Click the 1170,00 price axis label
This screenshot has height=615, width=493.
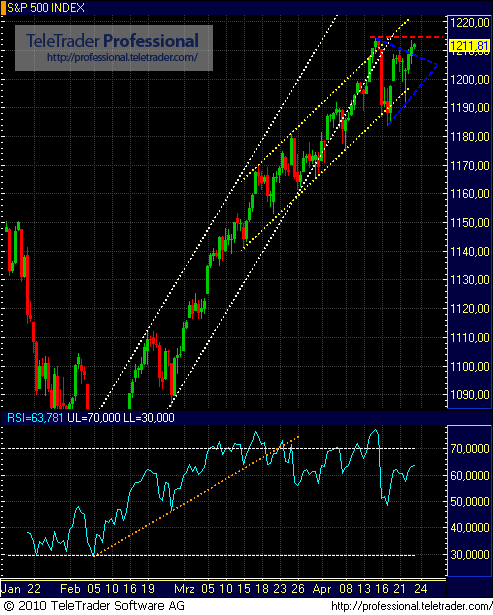point(469,166)
